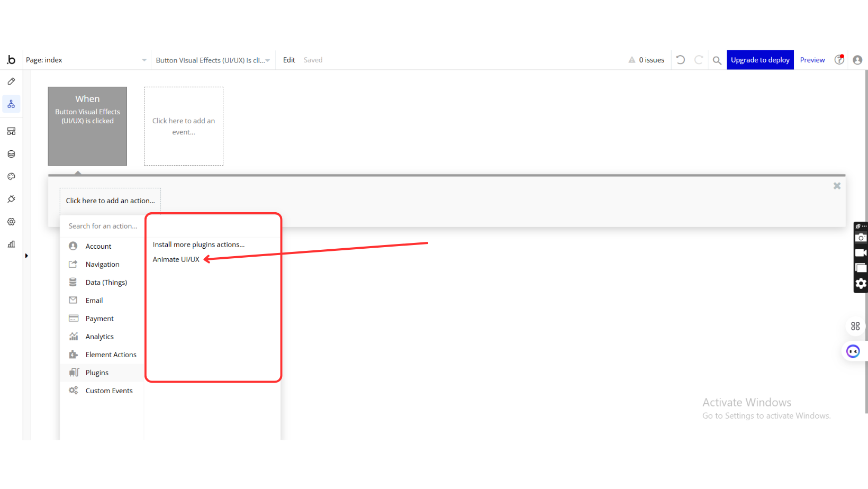Click the Preview link
The image size is (868, 489).
tap(812, 60)
